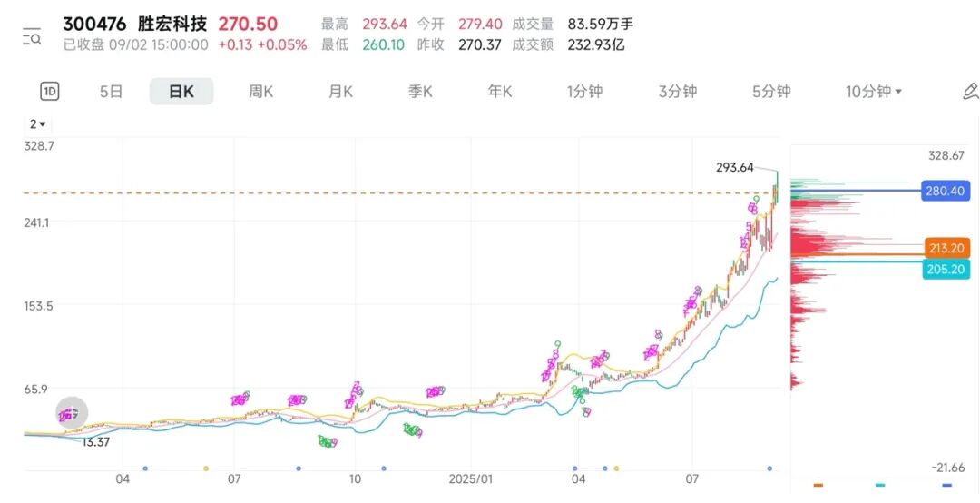Open the stock search list icon

tap(33, 37)
